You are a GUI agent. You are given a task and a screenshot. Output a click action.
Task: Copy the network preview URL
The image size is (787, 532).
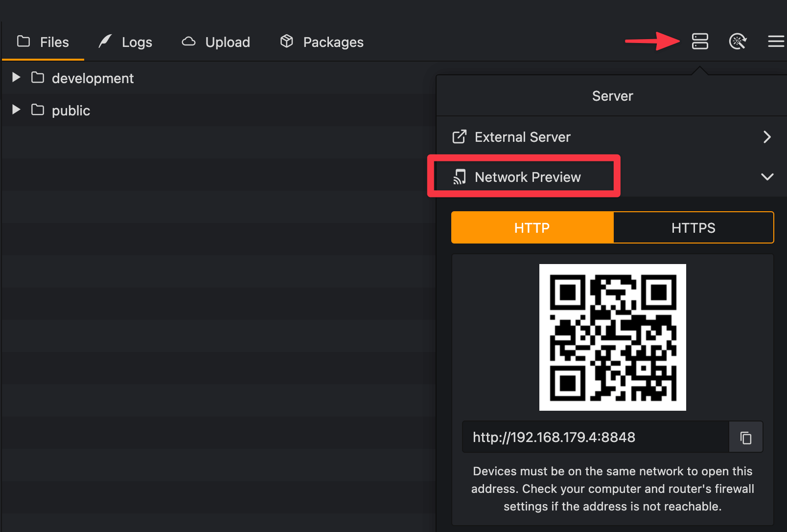point(745,437)
